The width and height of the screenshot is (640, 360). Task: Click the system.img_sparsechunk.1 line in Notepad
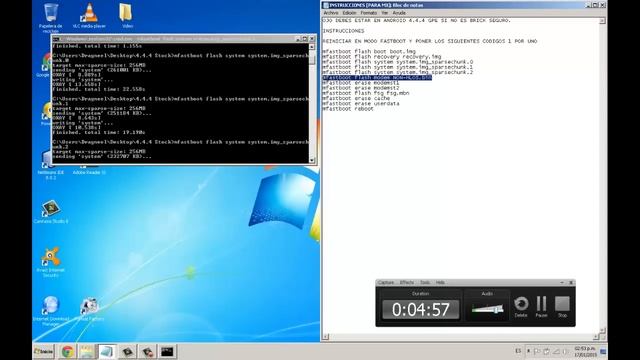[398, 67]
